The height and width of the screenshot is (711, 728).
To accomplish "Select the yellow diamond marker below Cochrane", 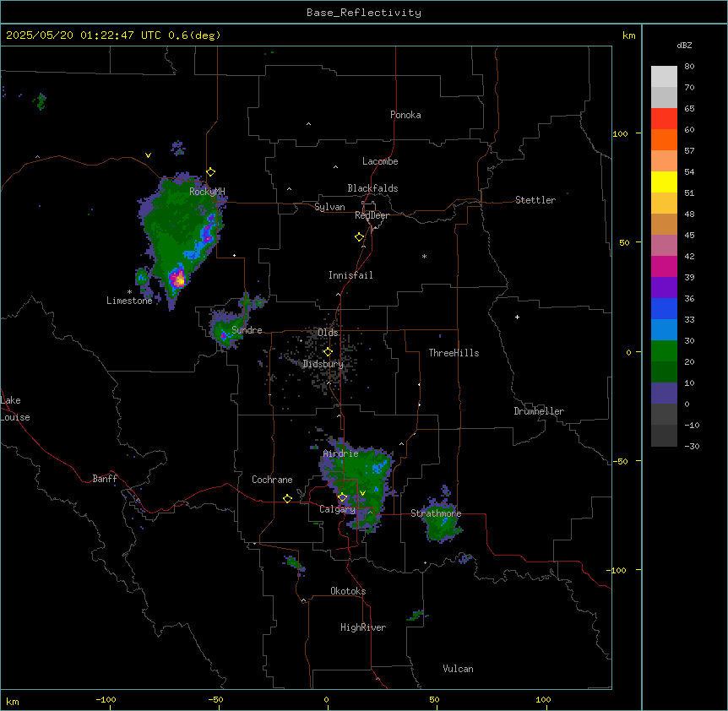I will pos(287,499).
